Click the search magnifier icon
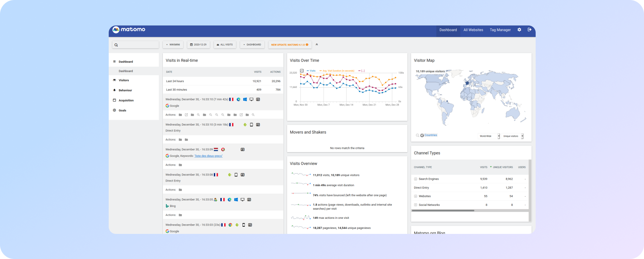 click(x=116, y=45)
